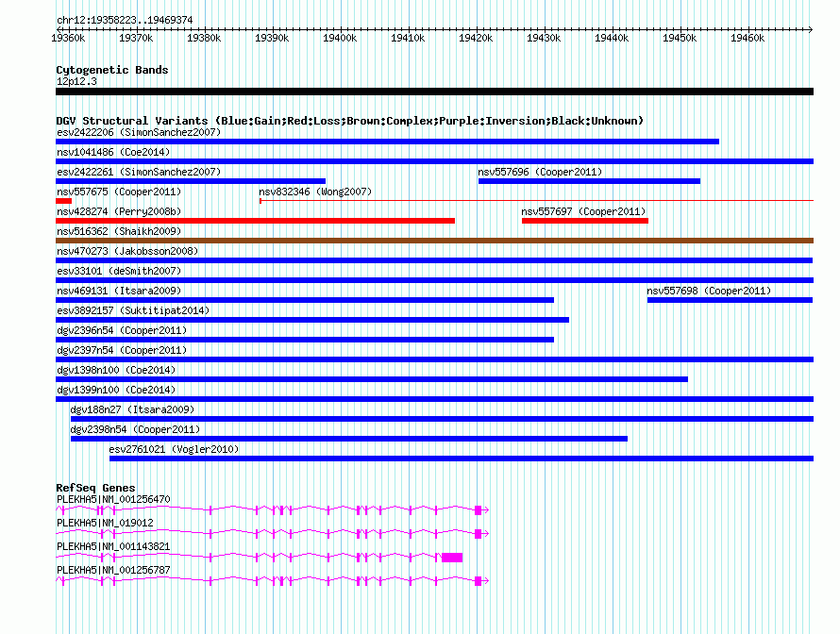Click the final exon of PLEKHA5|NM_019012

478,534
